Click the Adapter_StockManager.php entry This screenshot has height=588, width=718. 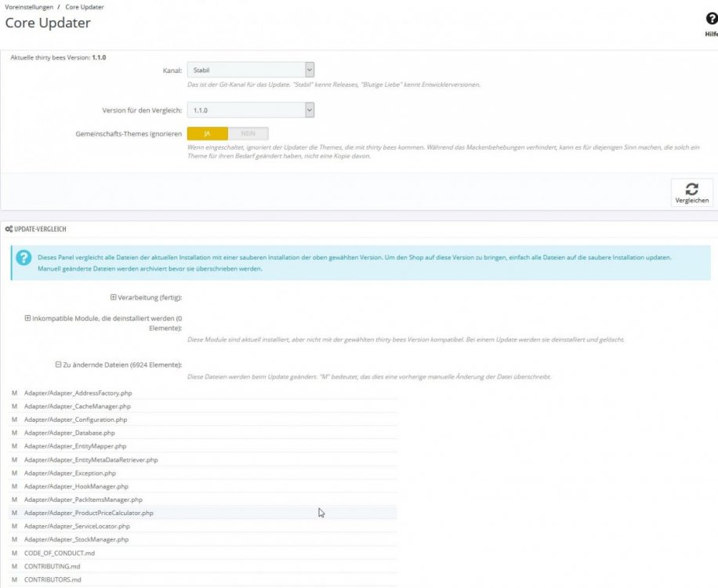[76, 539]
